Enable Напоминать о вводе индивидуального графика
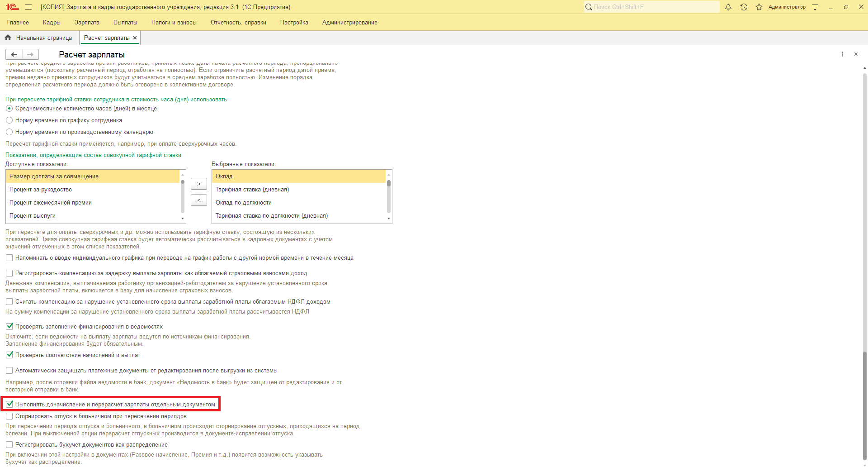This screenshot has width=868, height=467. coord(9,258)
